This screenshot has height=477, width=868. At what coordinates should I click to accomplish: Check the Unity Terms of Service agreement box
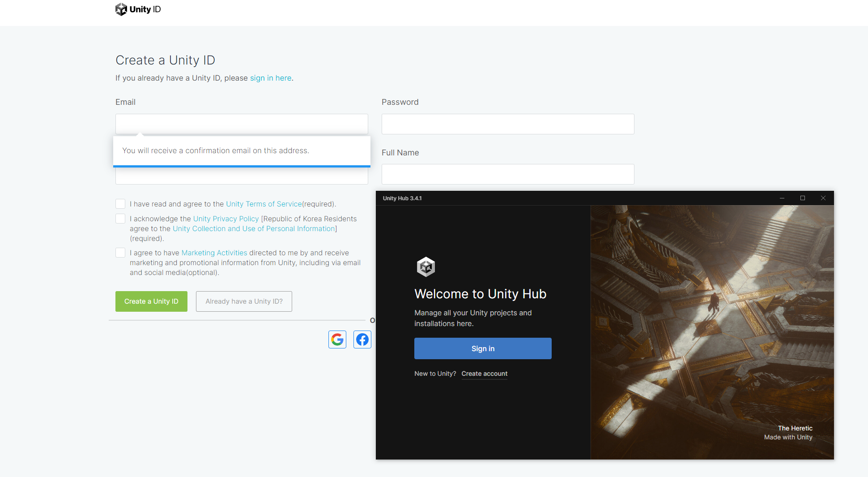click(120, 204)
